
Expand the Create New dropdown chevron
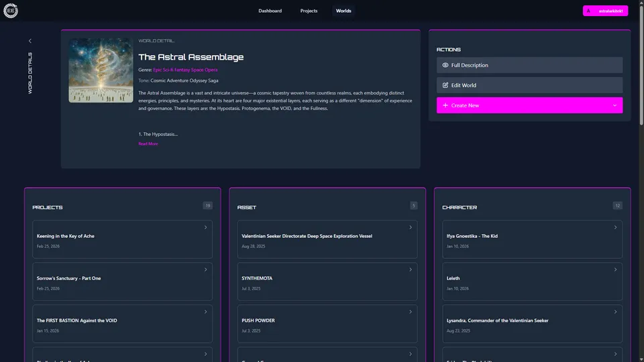point(614,105)
